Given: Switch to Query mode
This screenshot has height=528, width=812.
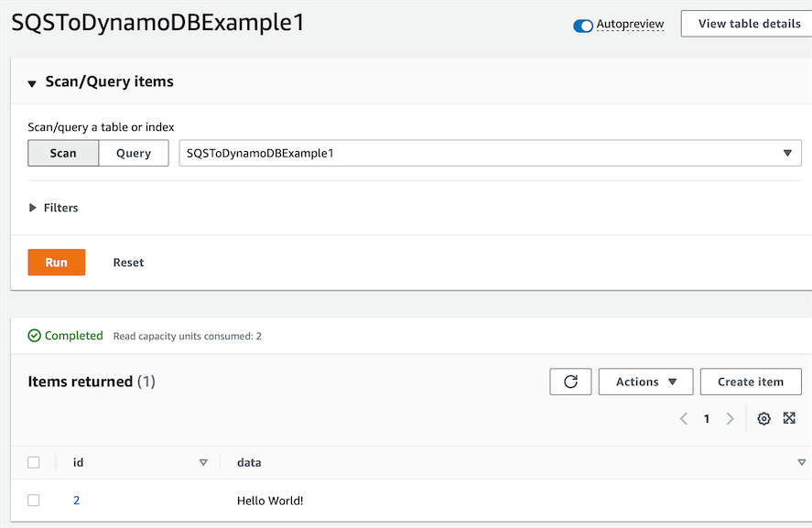Looking at the screenshot, I should pos(134,153).
